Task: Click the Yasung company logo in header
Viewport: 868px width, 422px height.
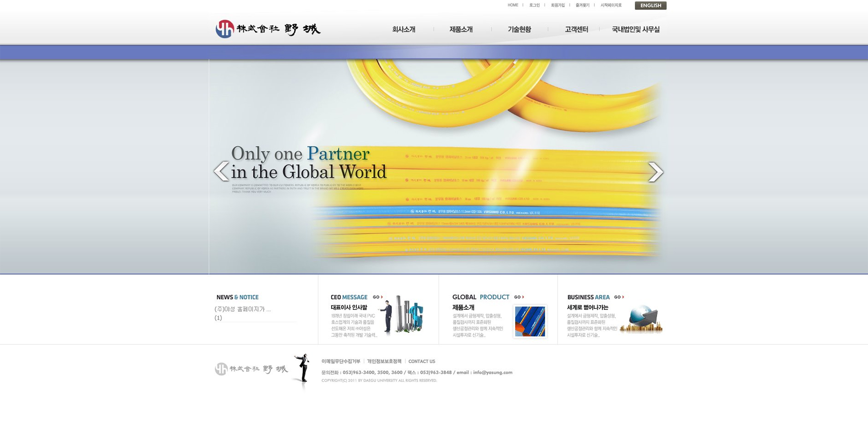Action: [x=268, y=29]
